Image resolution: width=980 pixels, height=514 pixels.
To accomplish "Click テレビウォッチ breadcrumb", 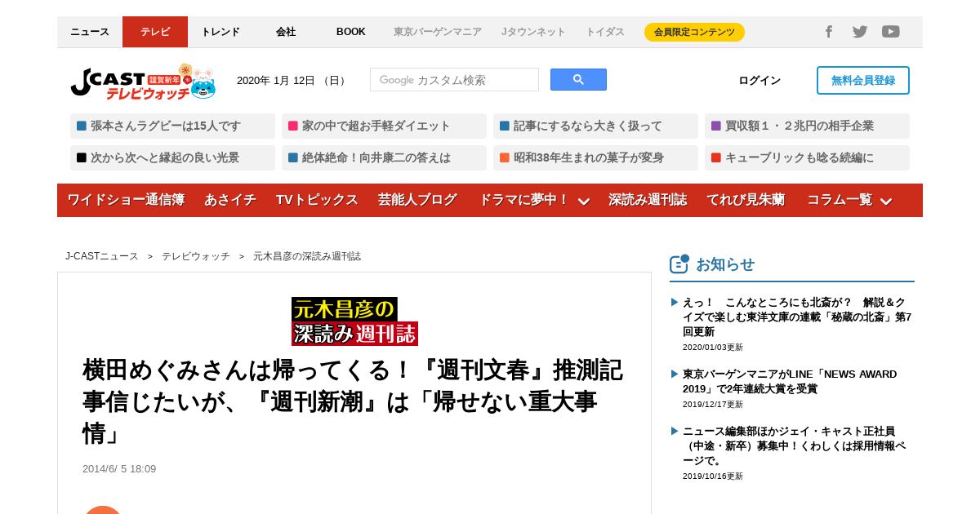I will [x=196, y=256].
